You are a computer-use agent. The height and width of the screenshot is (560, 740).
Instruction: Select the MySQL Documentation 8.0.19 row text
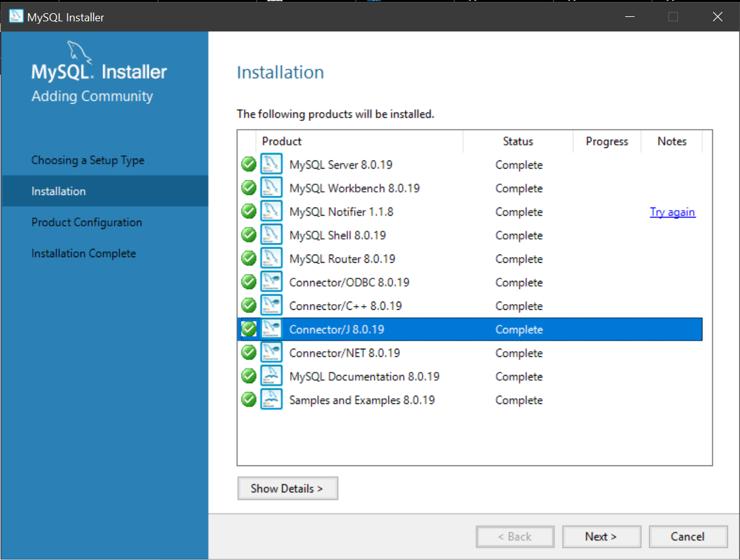click(x=364, y=377)
